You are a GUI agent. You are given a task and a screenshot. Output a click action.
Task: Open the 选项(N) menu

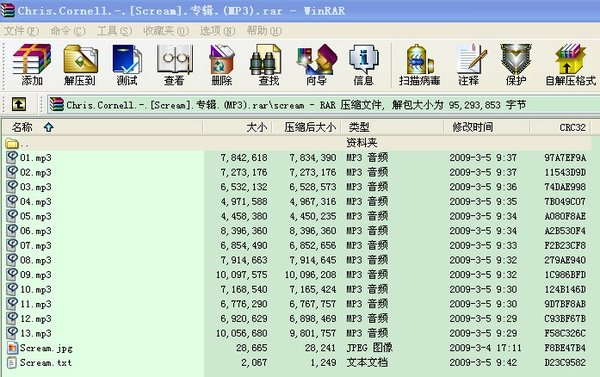(217, 31)
